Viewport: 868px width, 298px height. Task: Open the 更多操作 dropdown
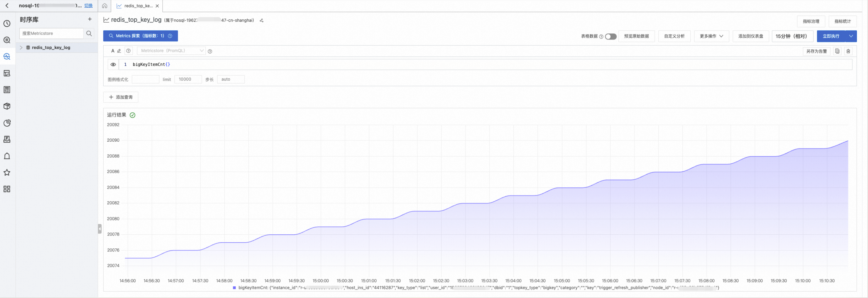(711, 36)
